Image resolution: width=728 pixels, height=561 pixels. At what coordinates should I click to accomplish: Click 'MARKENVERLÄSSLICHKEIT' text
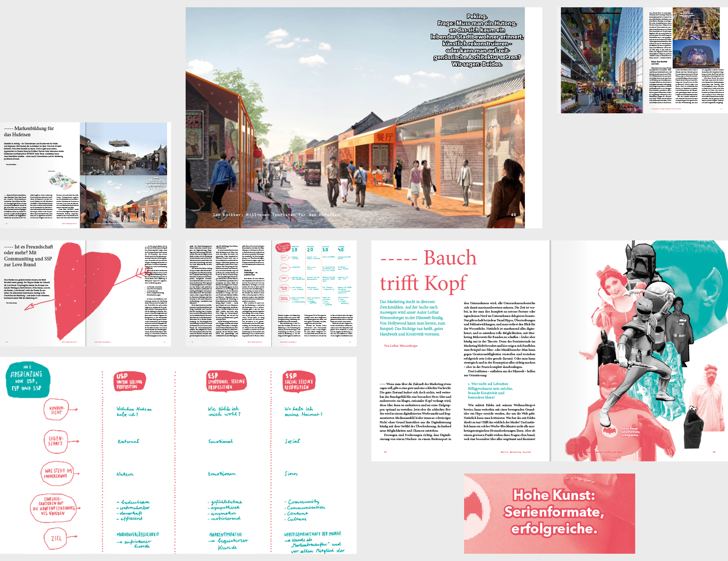[x=138, y=534]
